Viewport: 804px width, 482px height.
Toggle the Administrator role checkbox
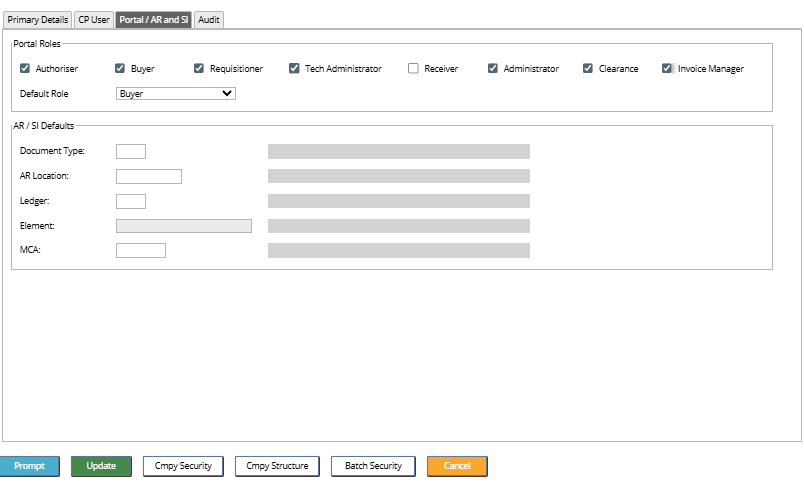493,68
